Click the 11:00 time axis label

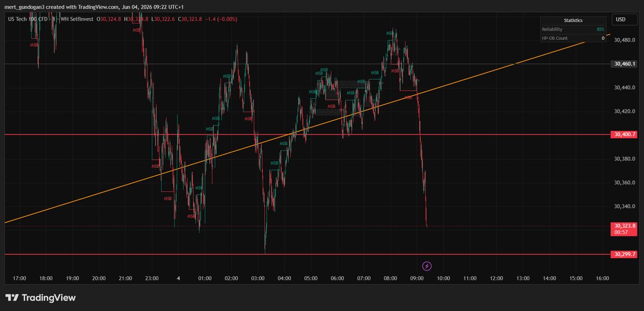470,278
